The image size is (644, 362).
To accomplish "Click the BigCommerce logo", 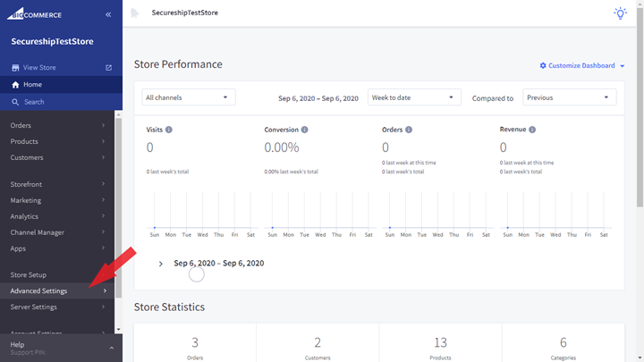I will point(35,14).
